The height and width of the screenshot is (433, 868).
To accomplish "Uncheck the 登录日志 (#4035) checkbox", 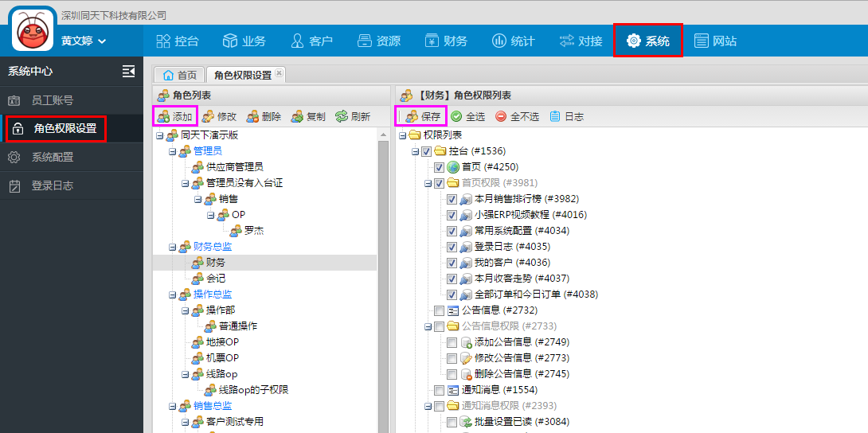I will 452,247.
